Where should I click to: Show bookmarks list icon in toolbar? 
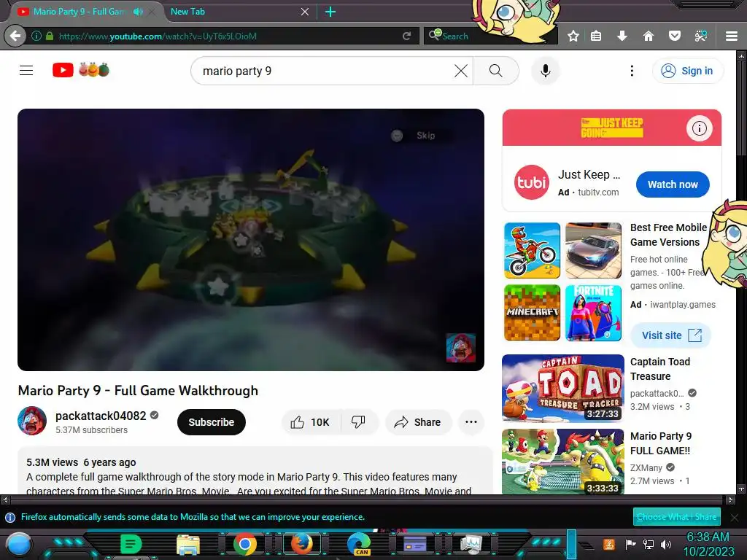(596, 36)
